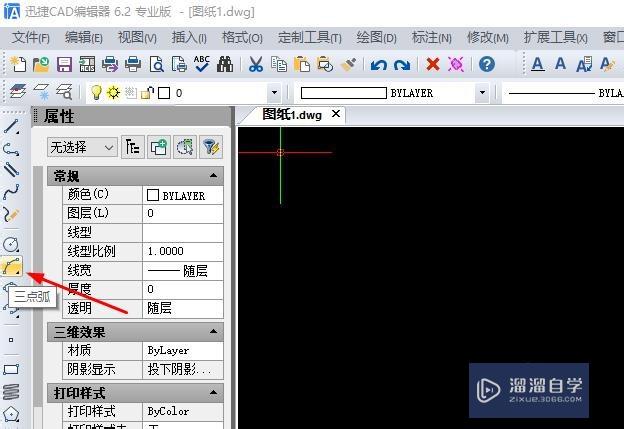The width and height of the screenshot is (624, 429).
Task: Collapse the 常规 section
Action: click(213, 176)
